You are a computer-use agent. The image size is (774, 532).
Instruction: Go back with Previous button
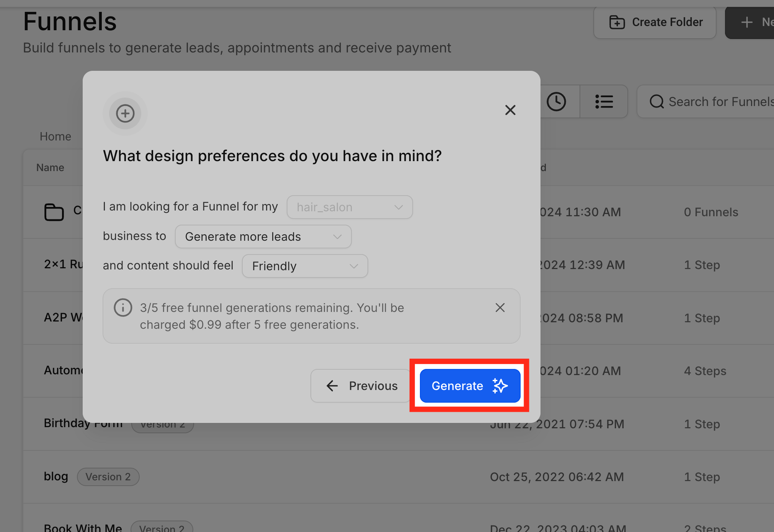tap(361, 386)
